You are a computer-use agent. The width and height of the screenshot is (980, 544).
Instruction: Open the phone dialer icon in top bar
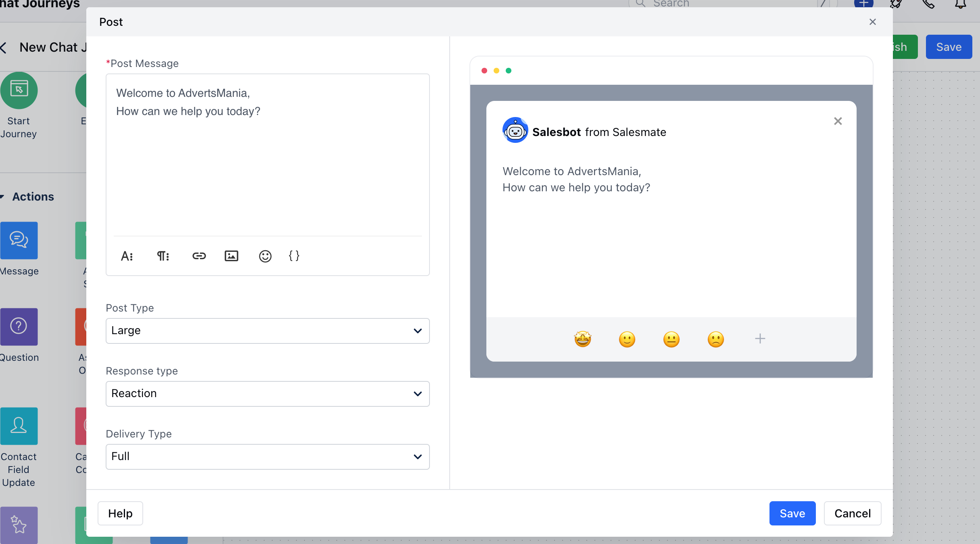pos(928,4)
